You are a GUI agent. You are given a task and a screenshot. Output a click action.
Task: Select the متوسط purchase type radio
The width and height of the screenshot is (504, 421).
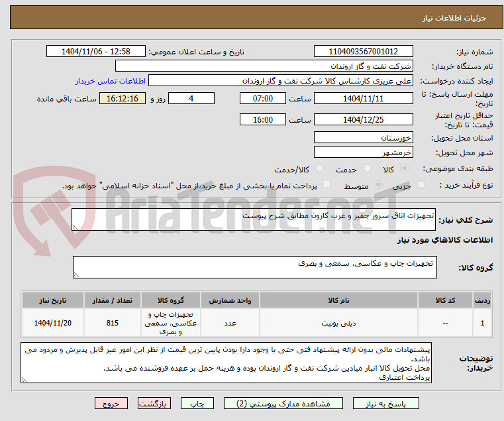(378, 185)
